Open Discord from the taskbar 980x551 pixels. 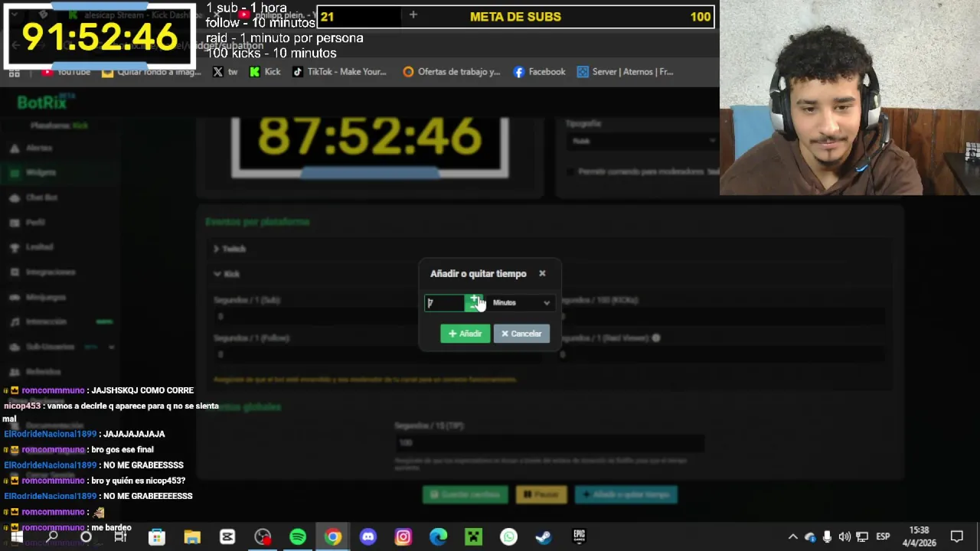(368, 537)
